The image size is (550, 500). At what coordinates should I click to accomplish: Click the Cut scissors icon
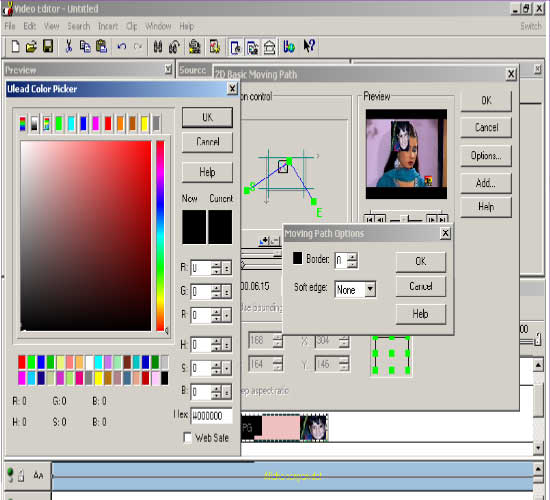tap(69, 46)
